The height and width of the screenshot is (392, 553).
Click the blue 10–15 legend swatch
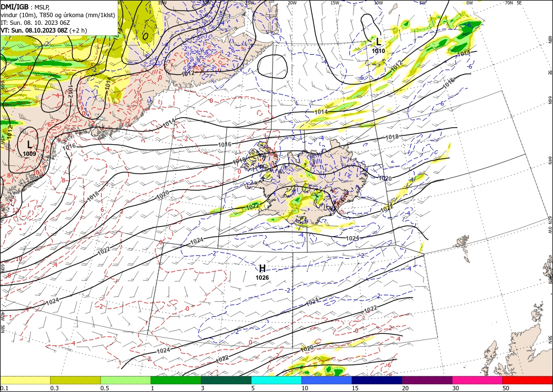pyautogui.click(x=327, y=380)
